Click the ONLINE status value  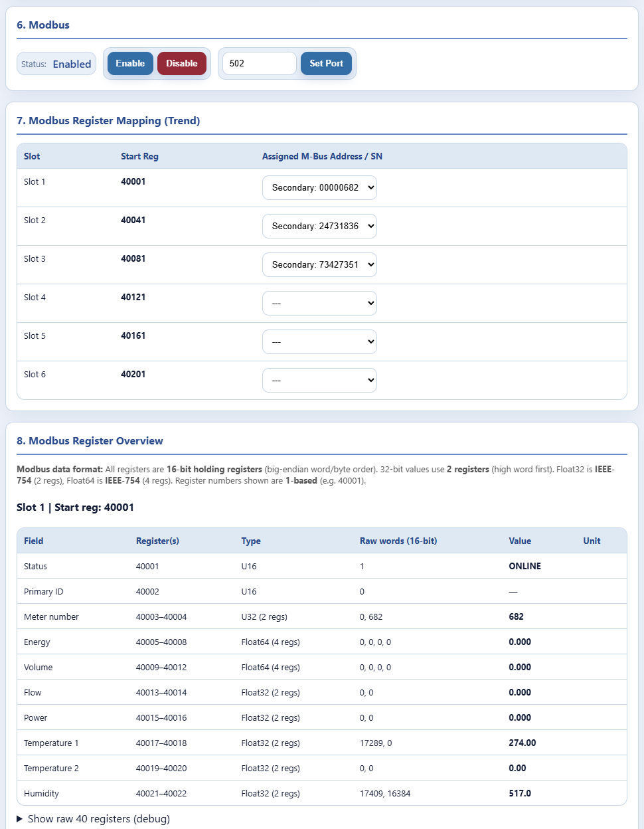pyautogui.click(x=524, y=566)
